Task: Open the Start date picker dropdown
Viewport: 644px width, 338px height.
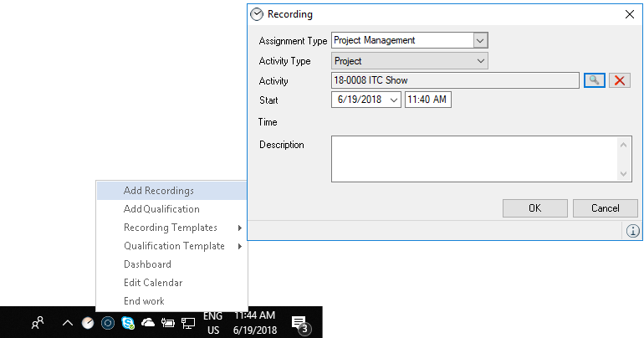Action: [x=394, y=100]
